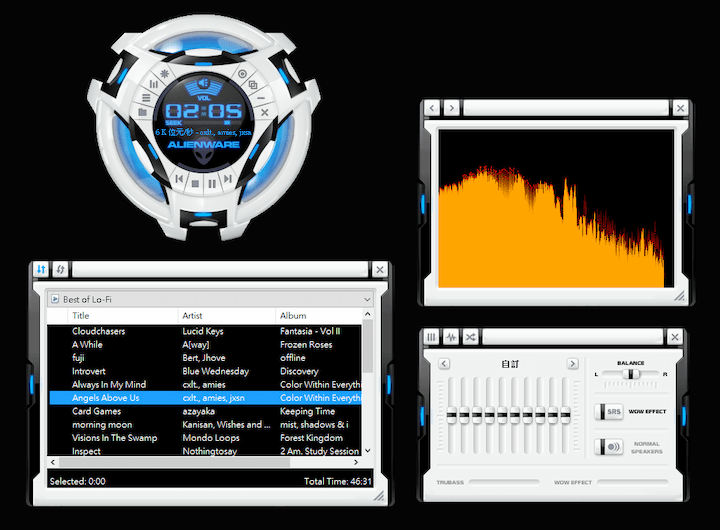The image size is (720, 530).
Task: Minimize the Alienware player with the dash icon
Action: [261, 98]
